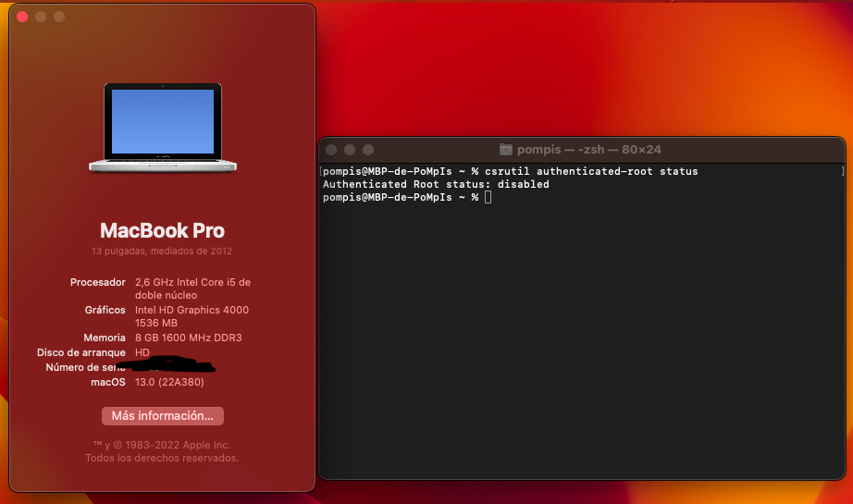The width and height of the screenshot is (853, 504).
Task: Click the '1536 MB' graphics memory value
Action: (156, 323)
